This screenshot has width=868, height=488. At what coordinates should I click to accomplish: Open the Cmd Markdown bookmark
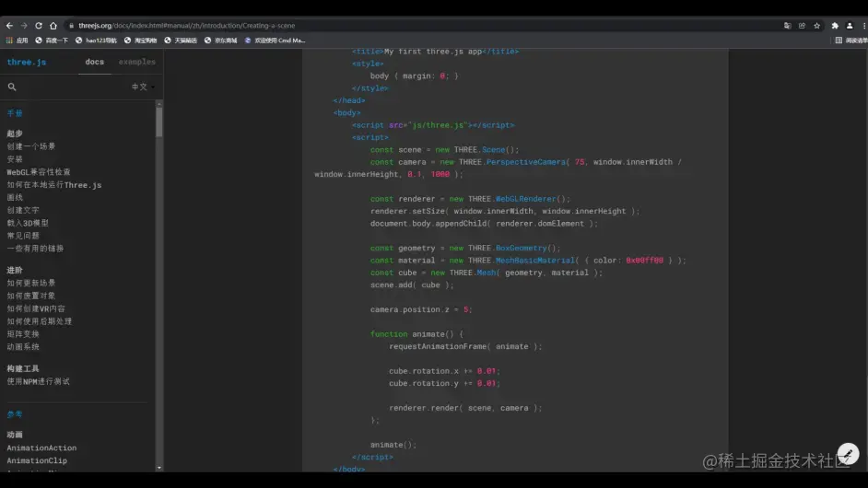[276, 41]
